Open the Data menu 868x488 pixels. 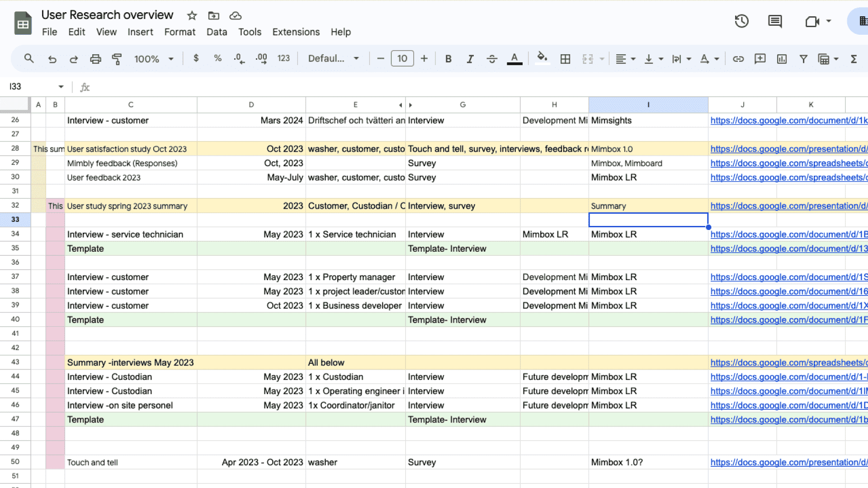coord(217,32)
